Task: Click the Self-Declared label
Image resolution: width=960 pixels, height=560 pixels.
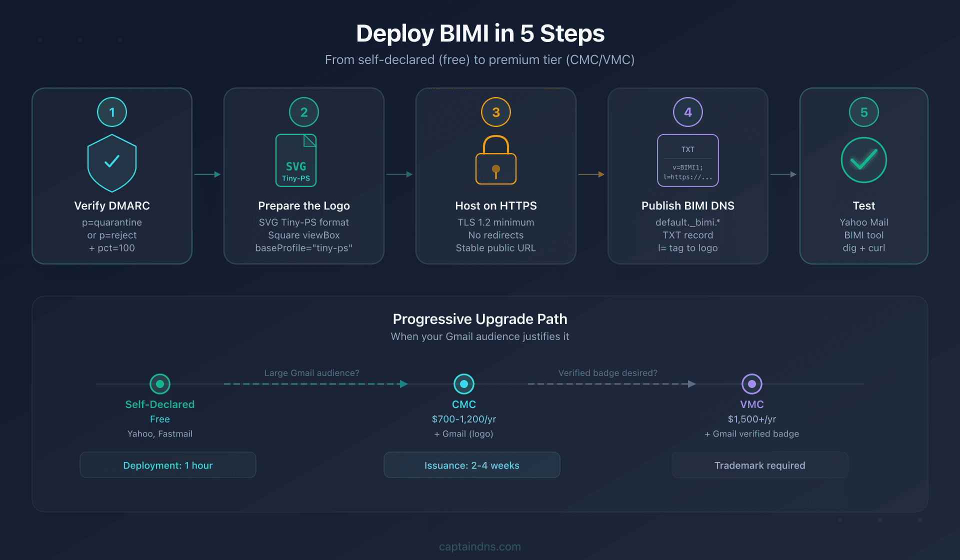Action: [160, 404]
